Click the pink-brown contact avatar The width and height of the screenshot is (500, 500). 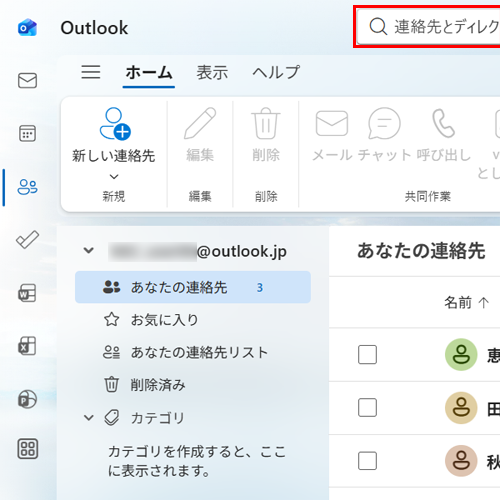461,461
